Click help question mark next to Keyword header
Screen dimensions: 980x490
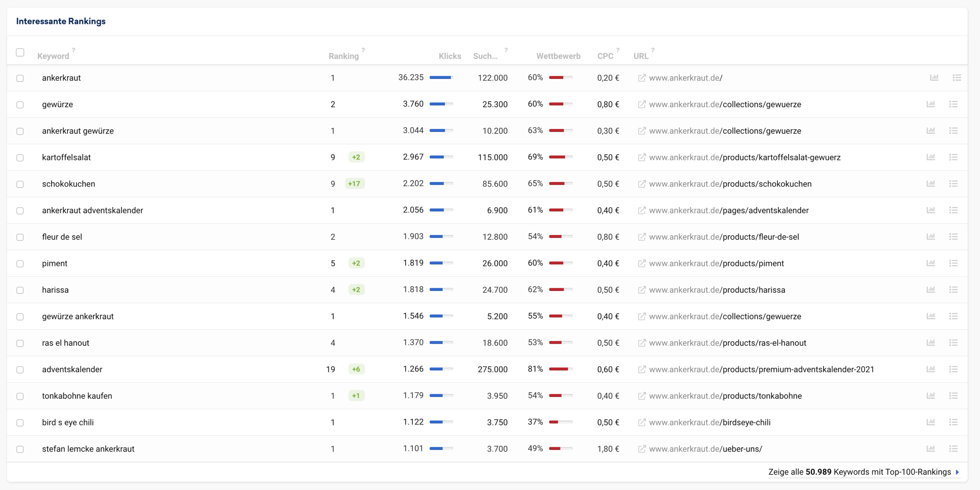tap(73, 50)
